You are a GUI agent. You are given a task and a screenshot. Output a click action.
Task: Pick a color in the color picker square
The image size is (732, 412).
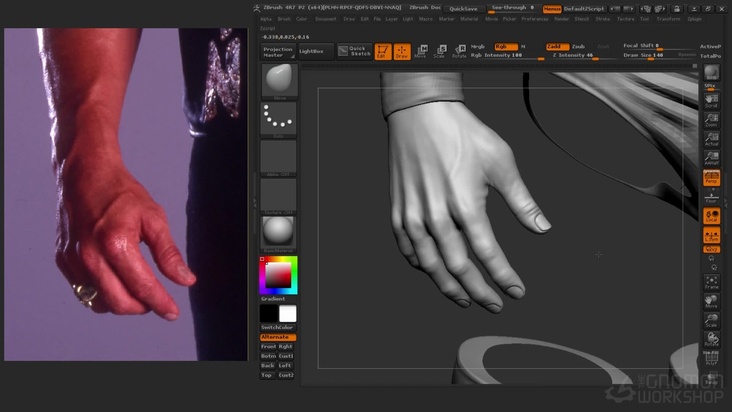point(278,275)
